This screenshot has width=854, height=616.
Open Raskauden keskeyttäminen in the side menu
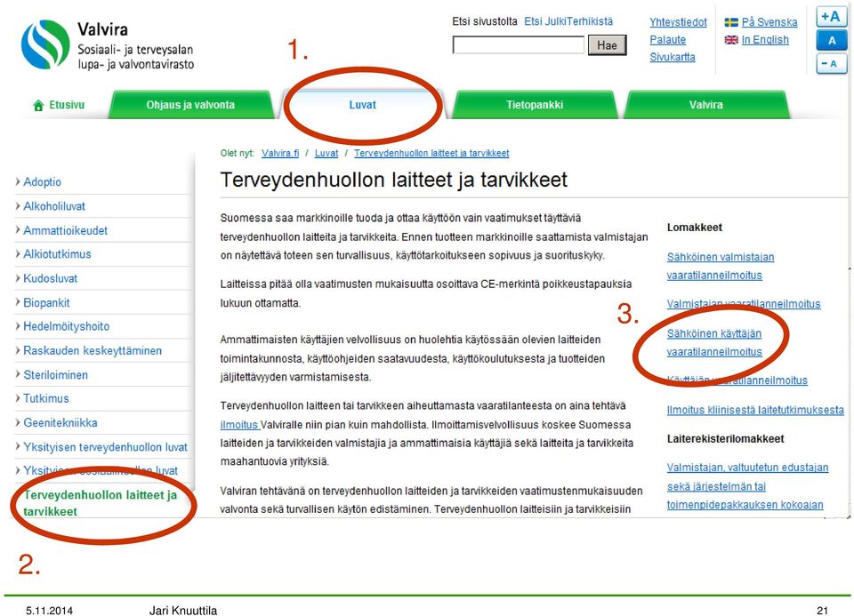pyautogui.click(x=93, y=351)
